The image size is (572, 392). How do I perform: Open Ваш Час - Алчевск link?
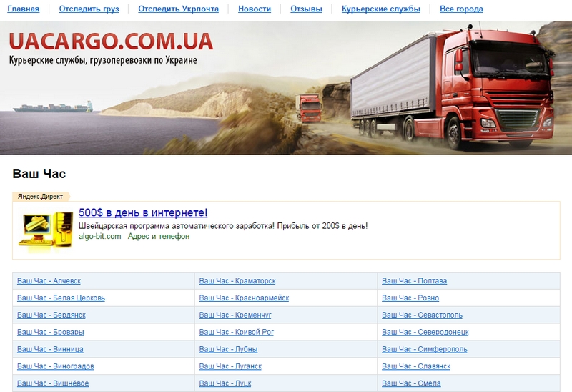49,280
